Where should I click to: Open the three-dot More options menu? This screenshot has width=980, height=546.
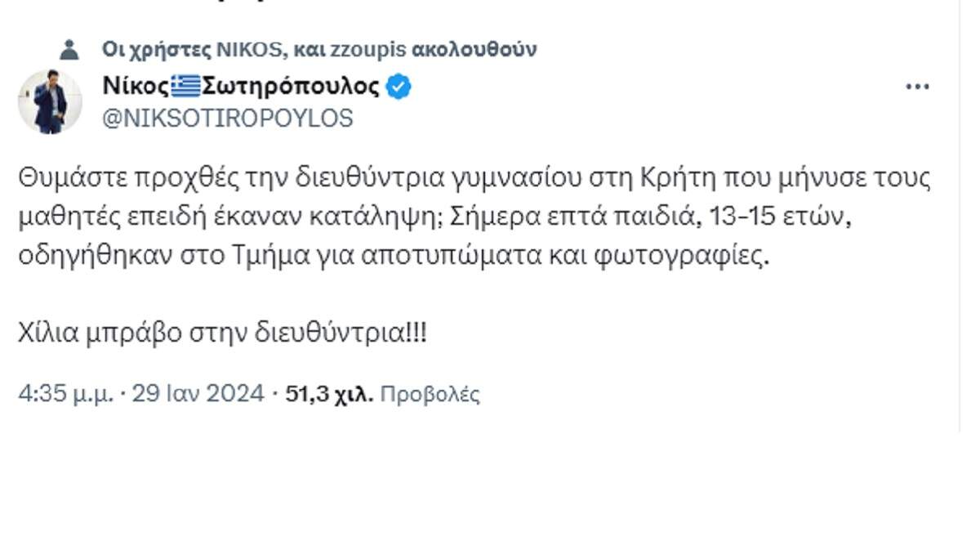[918, 87]
